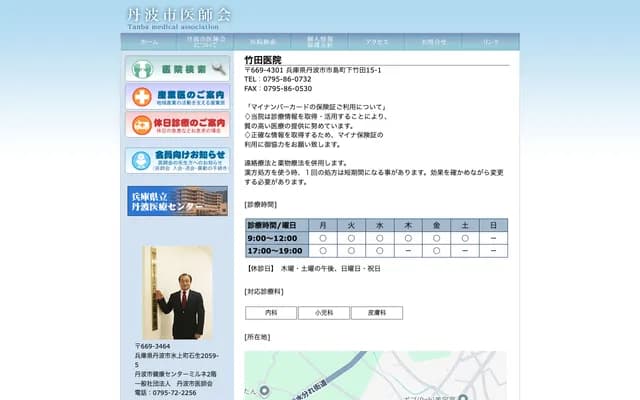Click the 内科 department button
The image size is (640, 400).
pyautogui.click(x=271, y=313)
